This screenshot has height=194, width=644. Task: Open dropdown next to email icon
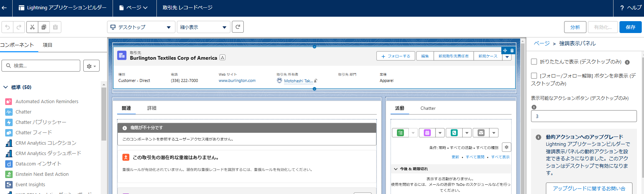pos(494,133)
